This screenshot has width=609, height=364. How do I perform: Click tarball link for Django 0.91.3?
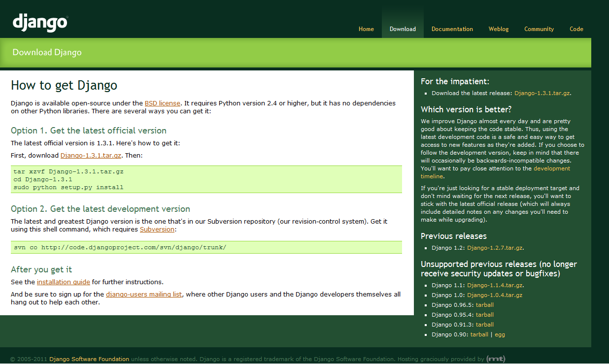485,325
